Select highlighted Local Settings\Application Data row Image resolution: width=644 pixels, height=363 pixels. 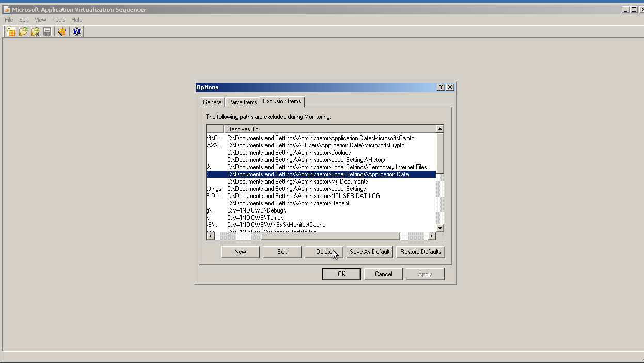[x=321, y=174]
